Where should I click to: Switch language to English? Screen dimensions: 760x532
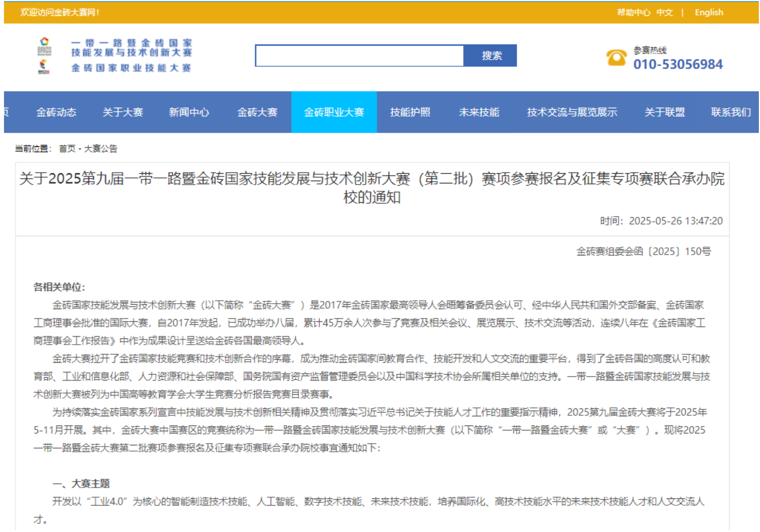point(709,13)
